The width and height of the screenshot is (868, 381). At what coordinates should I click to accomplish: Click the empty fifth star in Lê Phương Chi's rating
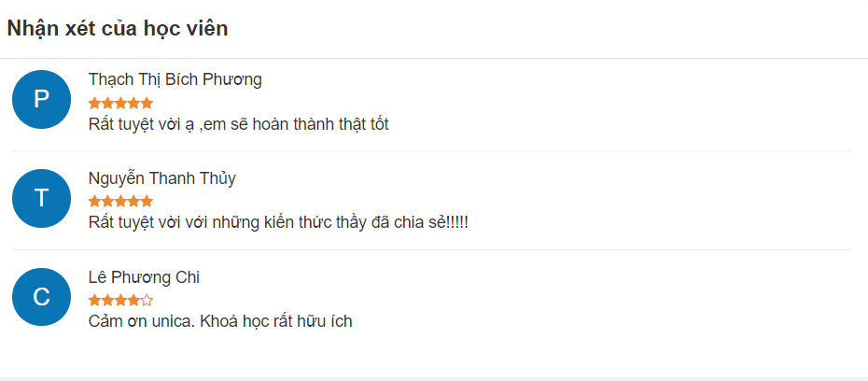click(x=147, y=301)
